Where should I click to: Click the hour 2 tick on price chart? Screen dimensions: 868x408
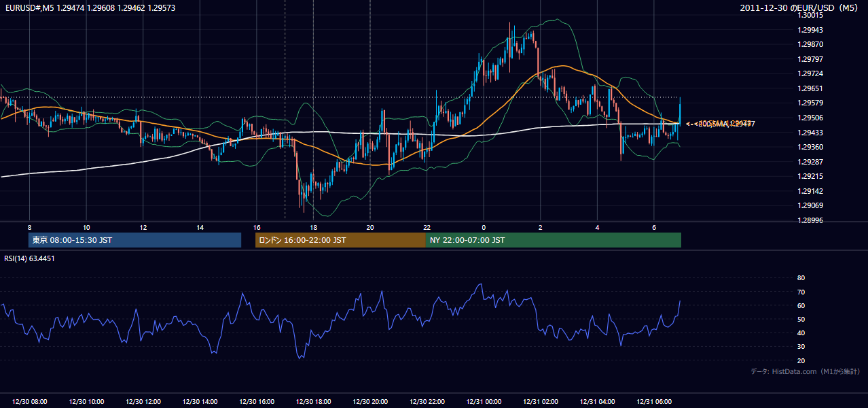pyautogui.click(x=540, y=227)
